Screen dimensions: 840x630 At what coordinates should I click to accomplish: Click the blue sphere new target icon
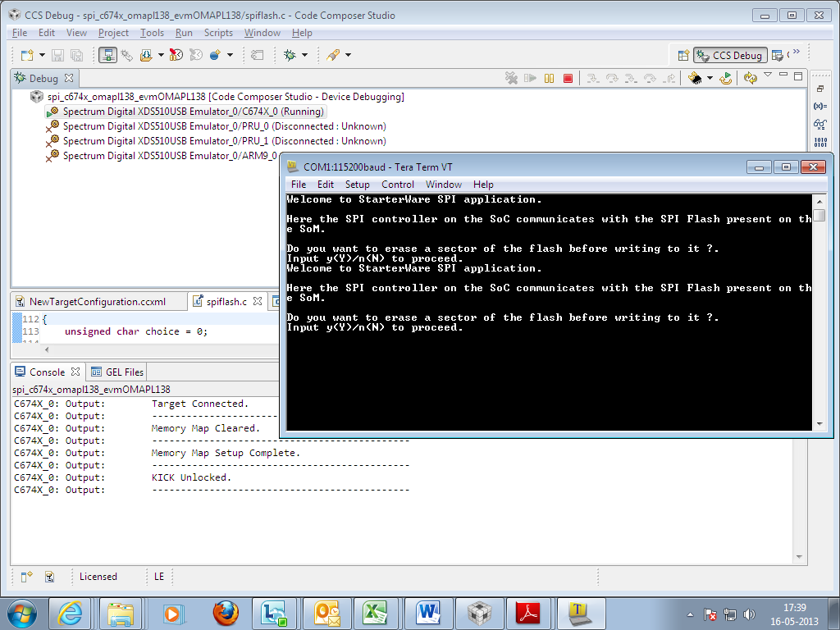pyautogui.click(x=215, y=55)
